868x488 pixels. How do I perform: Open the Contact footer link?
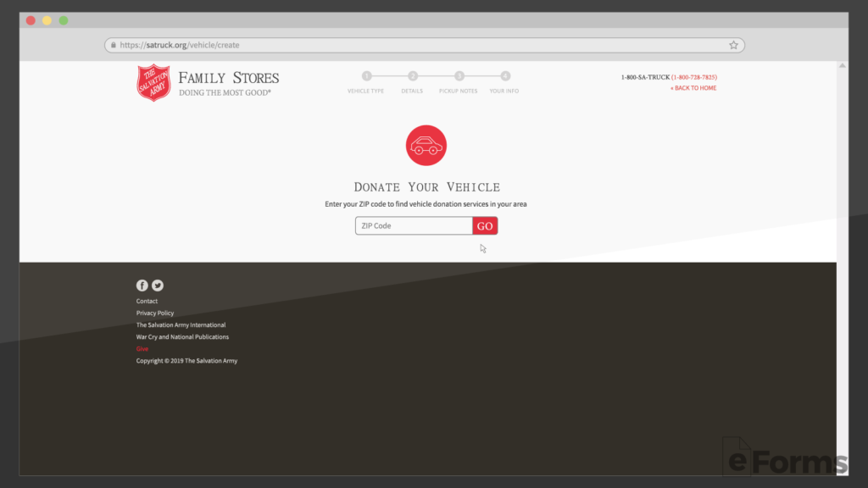point(147,302)
